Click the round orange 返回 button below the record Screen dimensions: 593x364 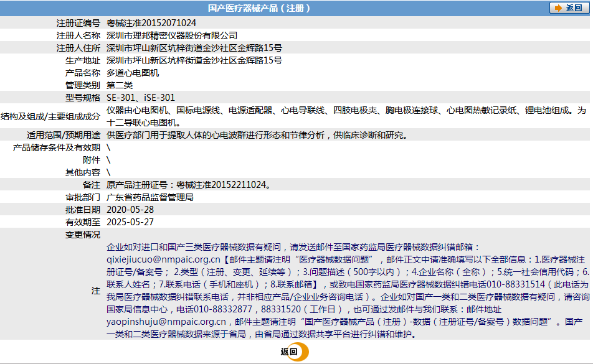point(295,352)
